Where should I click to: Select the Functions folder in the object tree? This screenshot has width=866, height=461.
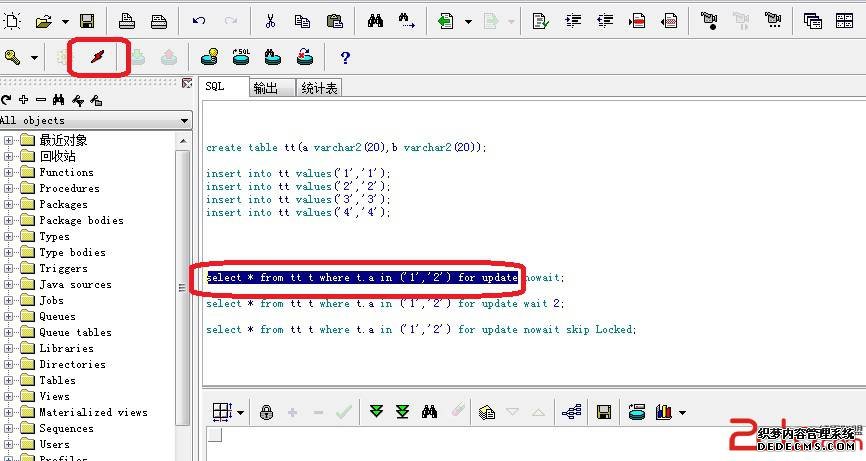click(x=66, y=172)
